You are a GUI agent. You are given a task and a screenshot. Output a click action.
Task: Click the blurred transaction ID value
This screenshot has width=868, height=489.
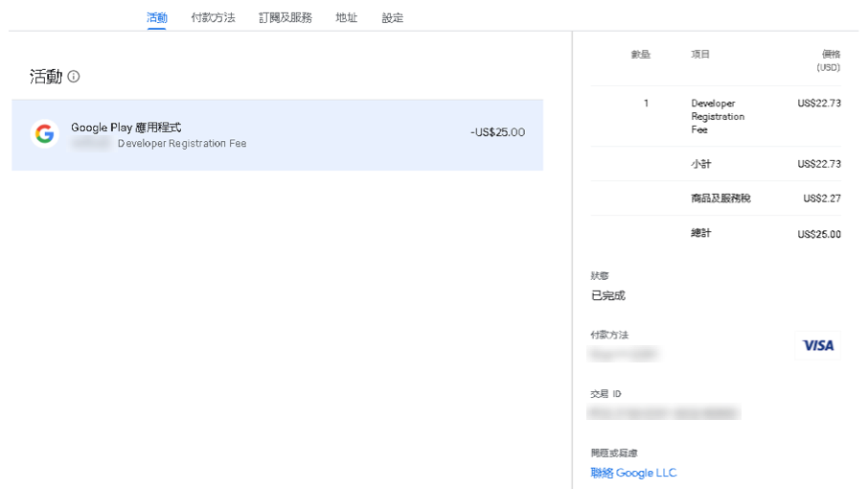point(664,412)
